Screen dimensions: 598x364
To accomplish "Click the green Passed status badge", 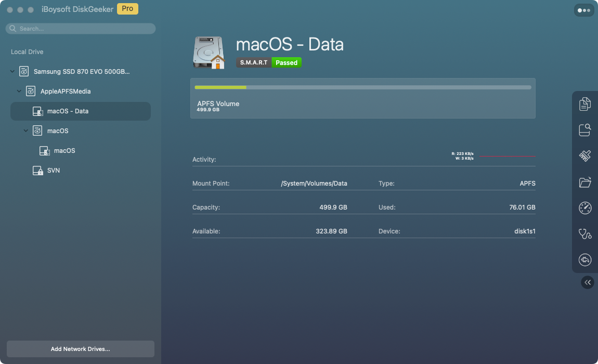I will (x=287, y=62).
